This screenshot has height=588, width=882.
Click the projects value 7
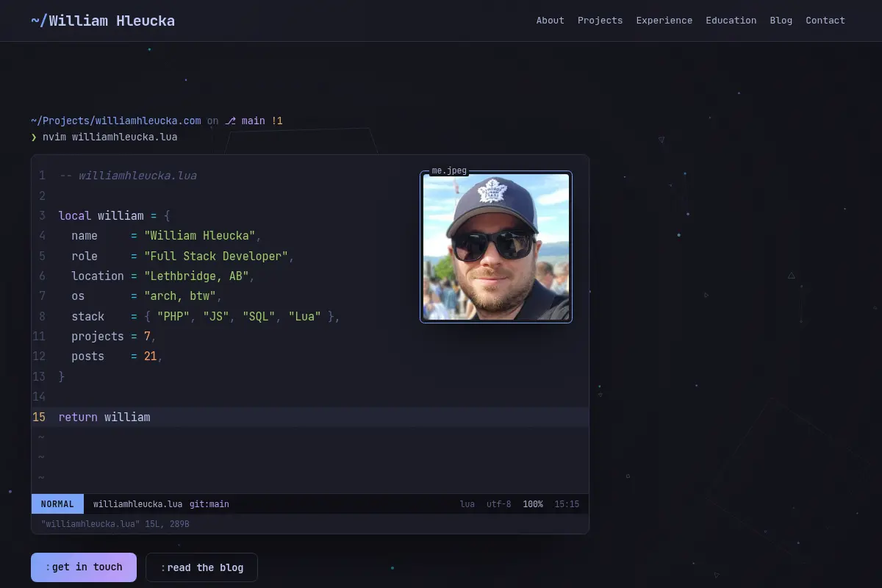coord(147,336)
